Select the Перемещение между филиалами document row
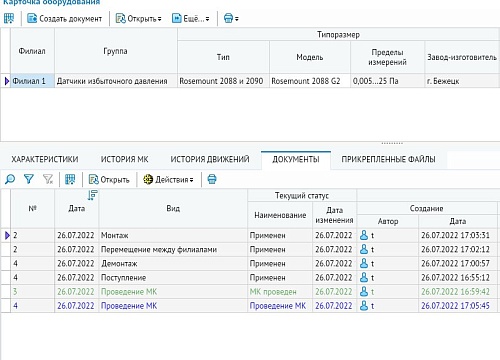This screenshot has width=500, height=360. point(249,250)
